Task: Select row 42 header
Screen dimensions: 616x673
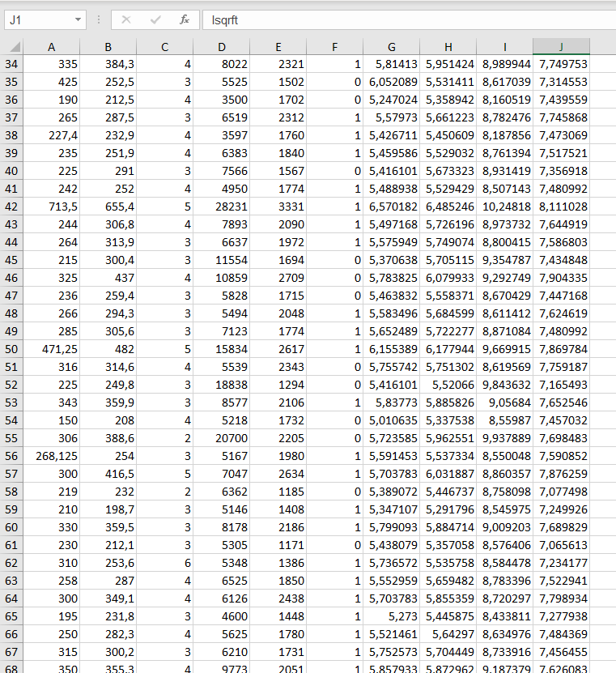Action: 11,207
